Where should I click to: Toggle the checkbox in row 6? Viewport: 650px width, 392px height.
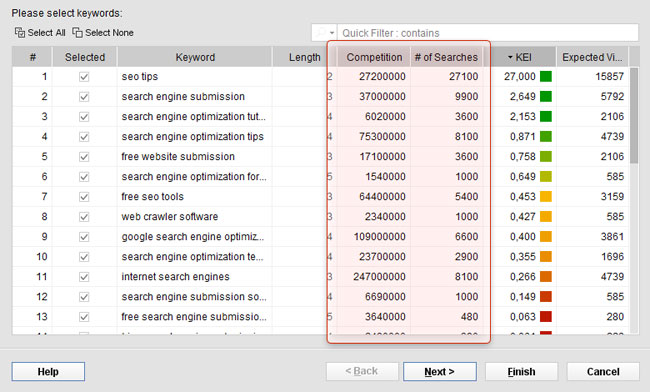pyautogui.click(x=84, y=177)
